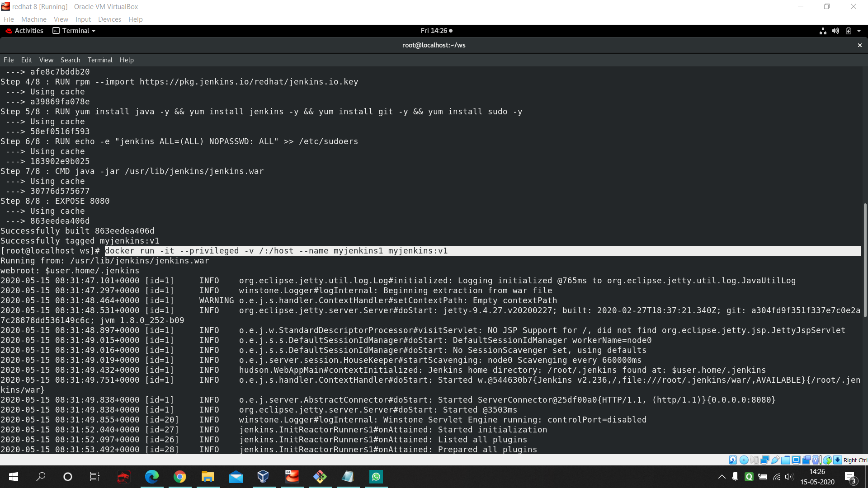Open Google Chrome from the taskbar
Viewport: 868px width, 488px height.
[180, 477]
